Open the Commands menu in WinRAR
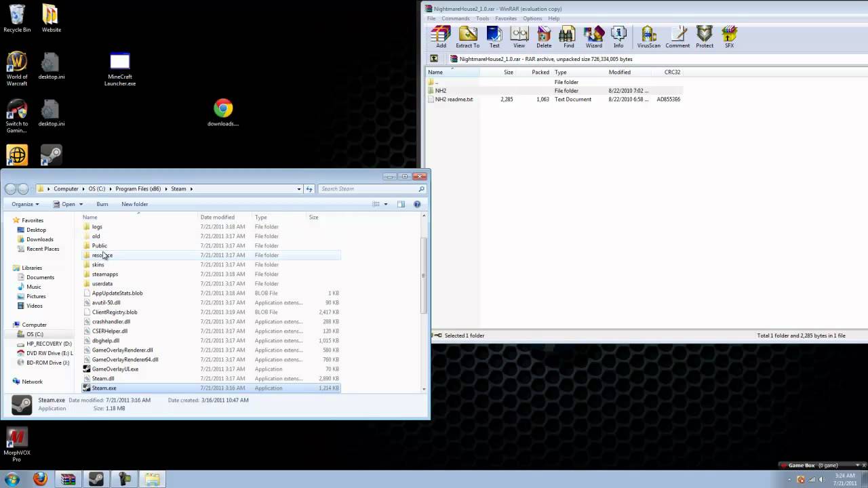Screen dimensions: 868x488 pyautogui.click(x=456, y=18)
